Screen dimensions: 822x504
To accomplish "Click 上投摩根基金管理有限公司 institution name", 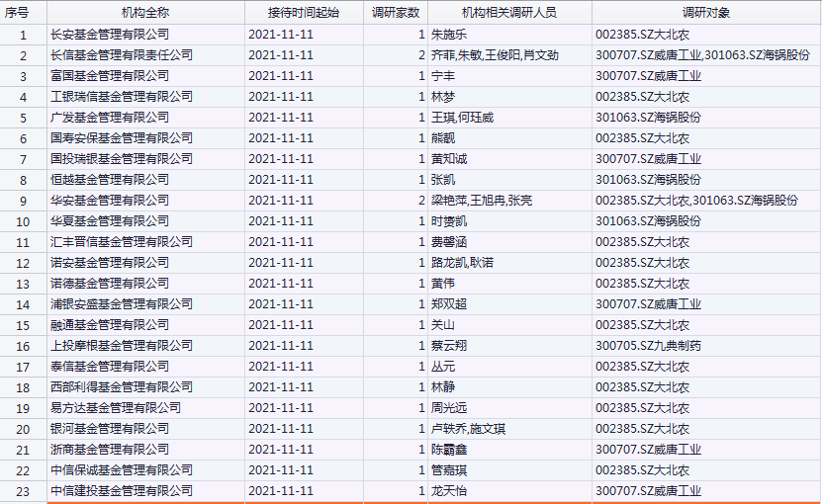I will (x=115, y=346).
